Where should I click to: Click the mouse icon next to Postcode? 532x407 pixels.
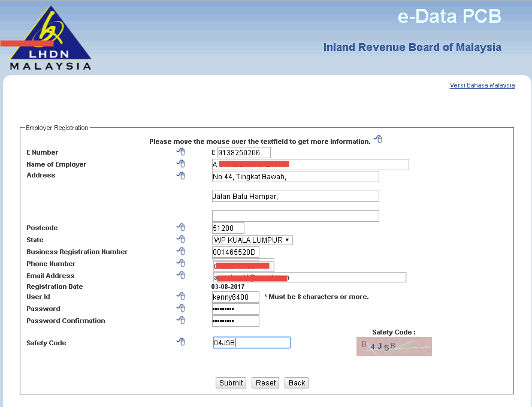(x=181, y=227)
